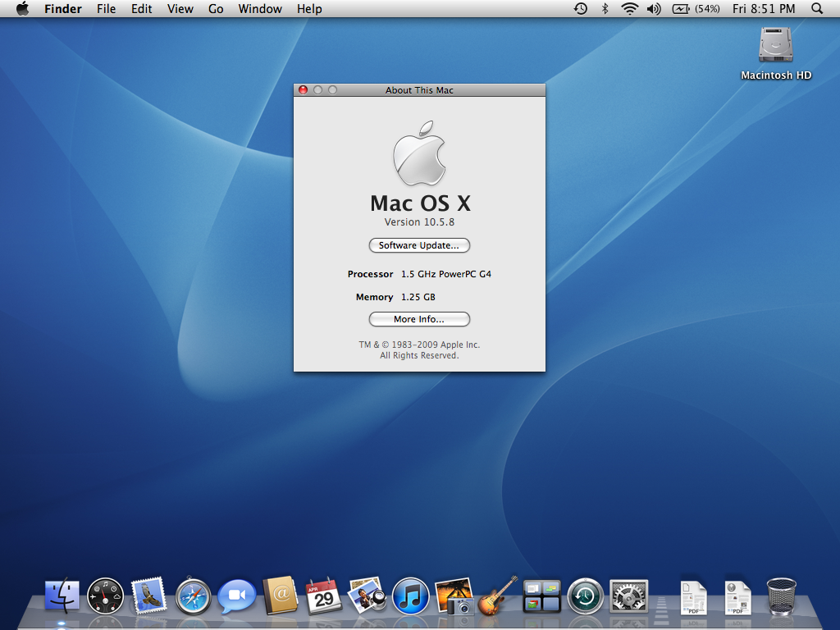Click the Processor label
This screenshot has height=630, width=840.
370,274
